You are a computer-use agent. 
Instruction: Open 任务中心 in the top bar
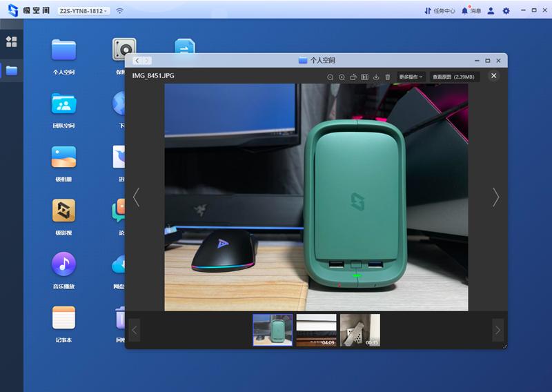440,11
